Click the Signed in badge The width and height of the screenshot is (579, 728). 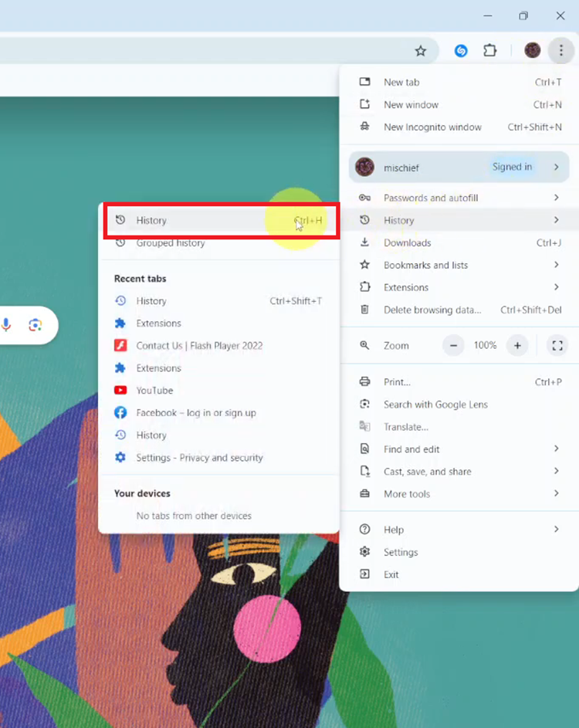512,167
